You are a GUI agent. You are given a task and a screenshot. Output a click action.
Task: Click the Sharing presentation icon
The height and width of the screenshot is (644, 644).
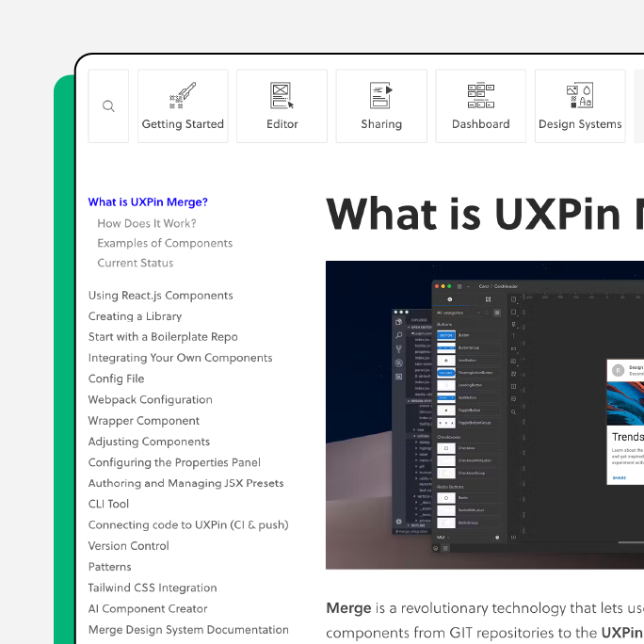pyautogui.click(x=381, y=95)
